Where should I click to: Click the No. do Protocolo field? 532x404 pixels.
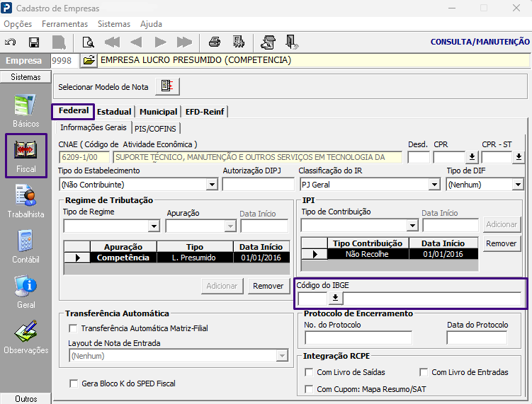pyautogui.click(x=358, y=338)
